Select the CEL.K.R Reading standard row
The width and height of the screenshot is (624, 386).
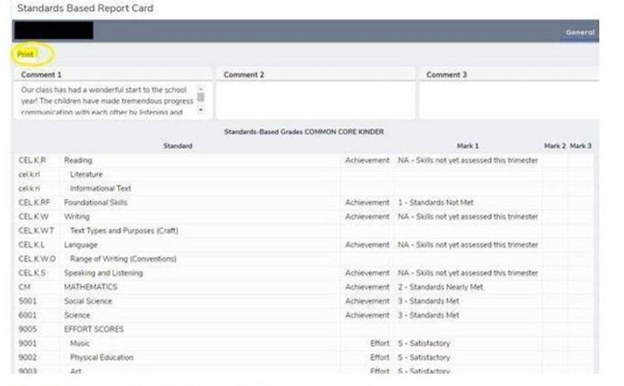(304, 160)
